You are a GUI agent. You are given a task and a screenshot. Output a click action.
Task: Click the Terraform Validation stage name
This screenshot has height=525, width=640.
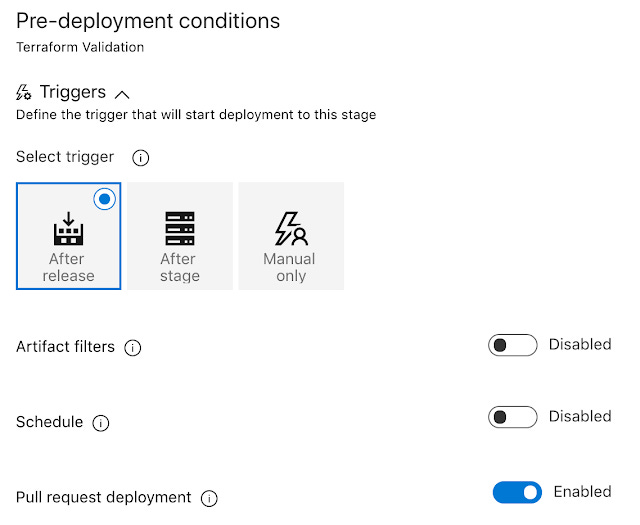[x=80, y=46]
